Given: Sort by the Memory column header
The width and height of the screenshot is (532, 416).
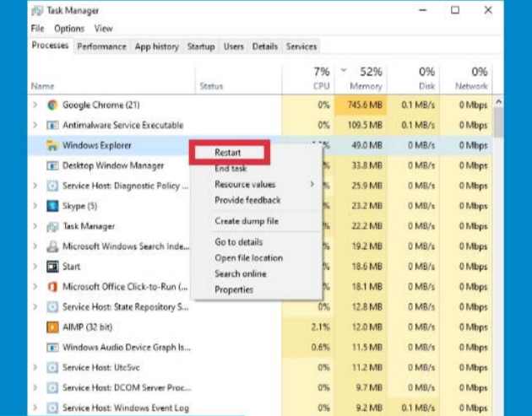Looking at the screenshot, I should click(x=361, y=78).
